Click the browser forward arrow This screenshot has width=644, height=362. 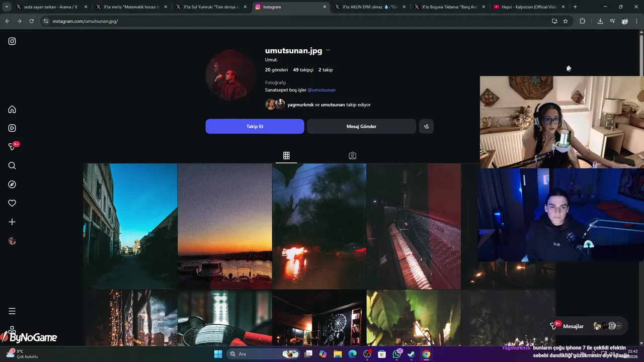(x=19, y=21)
